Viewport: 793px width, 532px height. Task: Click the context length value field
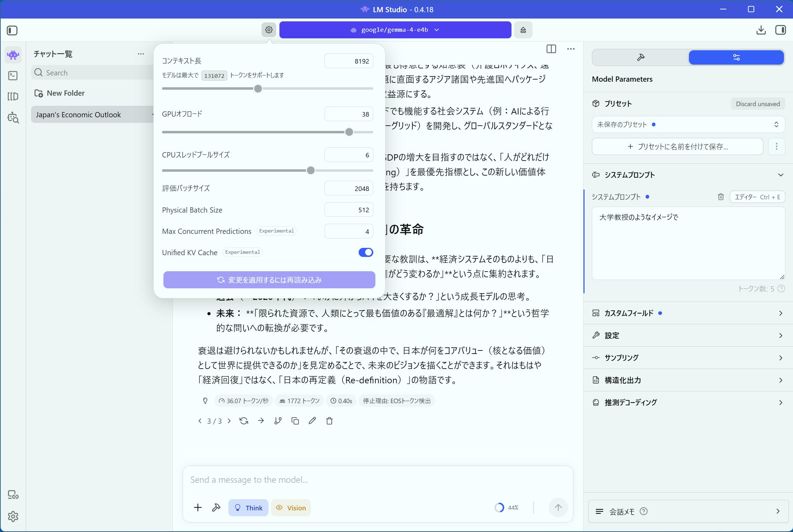[x=348, y=61]
